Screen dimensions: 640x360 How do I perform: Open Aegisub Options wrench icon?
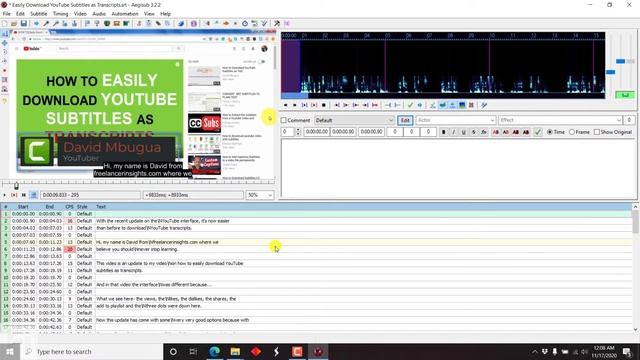click(277, 24)
